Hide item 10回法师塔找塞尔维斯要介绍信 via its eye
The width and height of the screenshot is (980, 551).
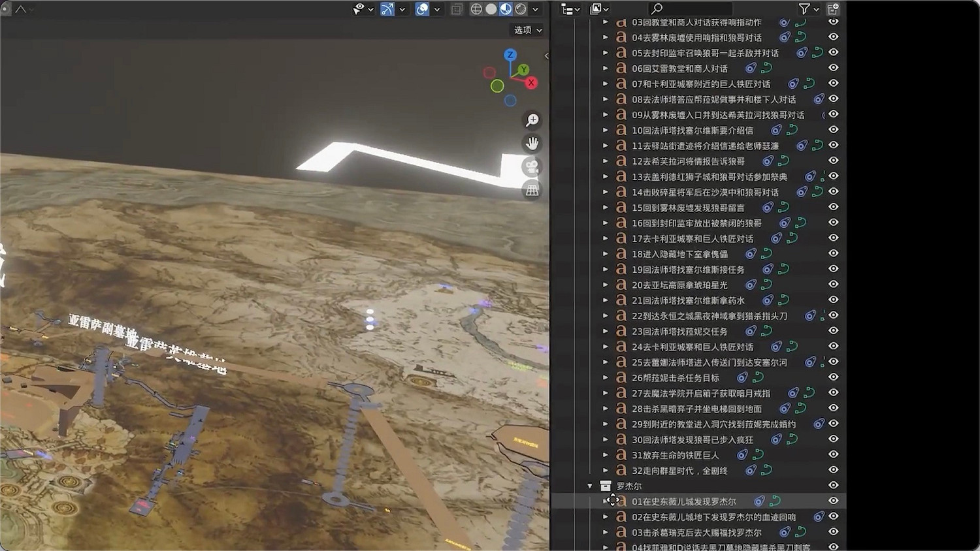833,130
